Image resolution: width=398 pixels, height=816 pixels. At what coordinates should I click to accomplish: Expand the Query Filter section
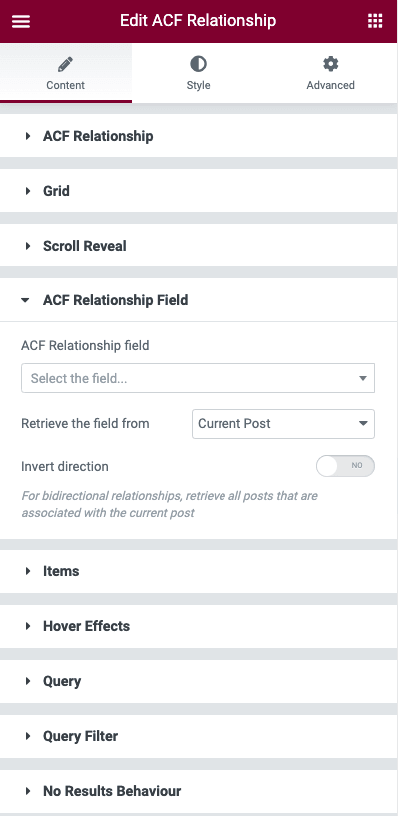199,736
